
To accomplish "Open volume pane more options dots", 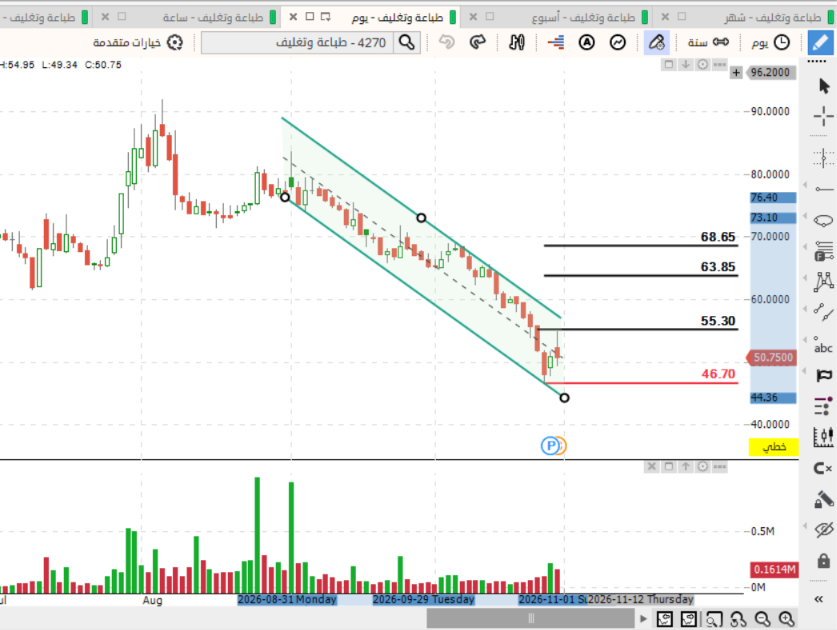I will [720, 467].
